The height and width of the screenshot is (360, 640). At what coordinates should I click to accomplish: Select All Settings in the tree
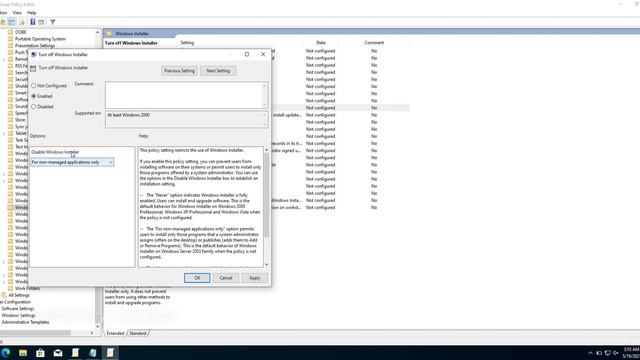click(19, 295)
